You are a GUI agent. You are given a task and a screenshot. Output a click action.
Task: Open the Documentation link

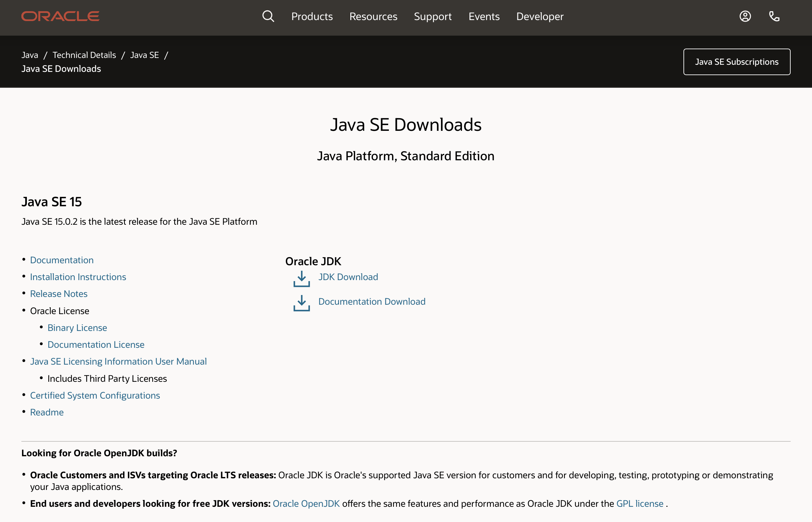click(62, 260)
